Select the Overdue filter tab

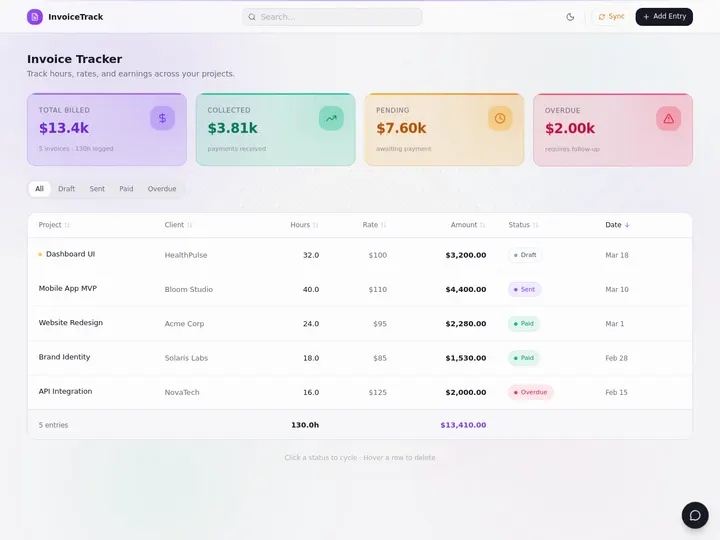point(162,189)
